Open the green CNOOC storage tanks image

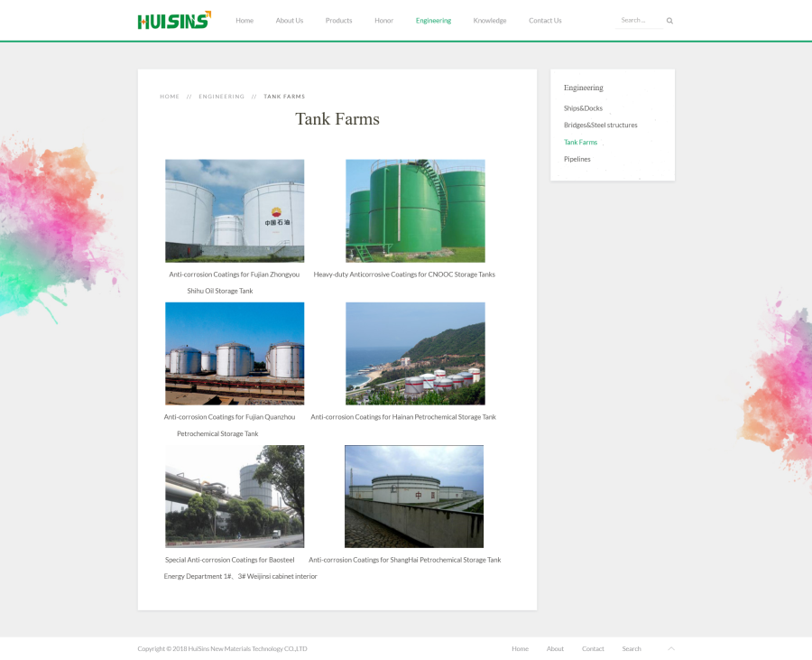click(x=415, y=210)
